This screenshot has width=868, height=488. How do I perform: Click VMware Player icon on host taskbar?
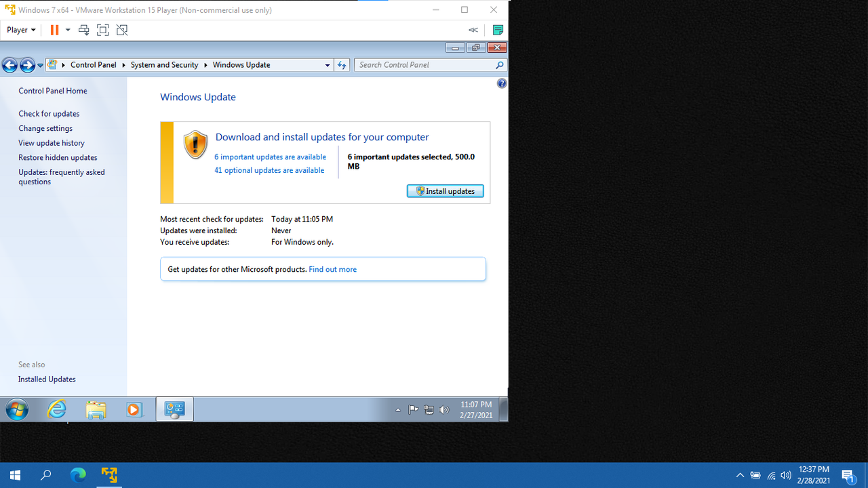tap(109, 475)
